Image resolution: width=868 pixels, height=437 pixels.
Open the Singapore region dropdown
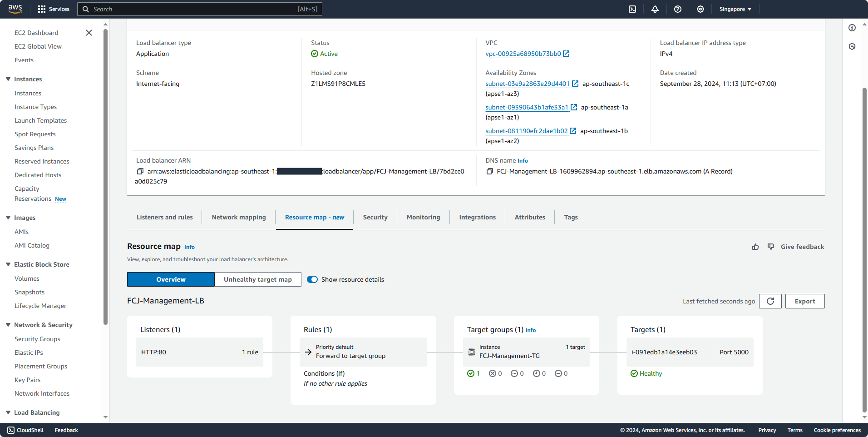(735, 9)
